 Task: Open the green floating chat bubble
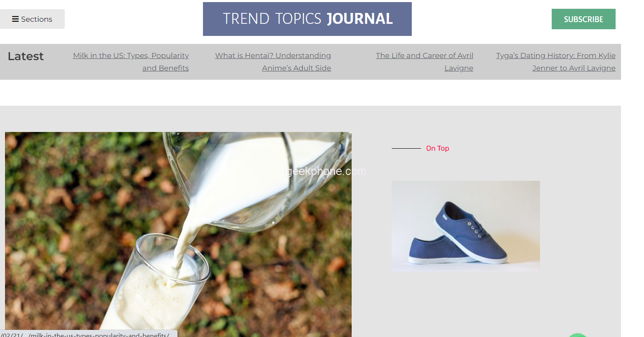[578, 335]
